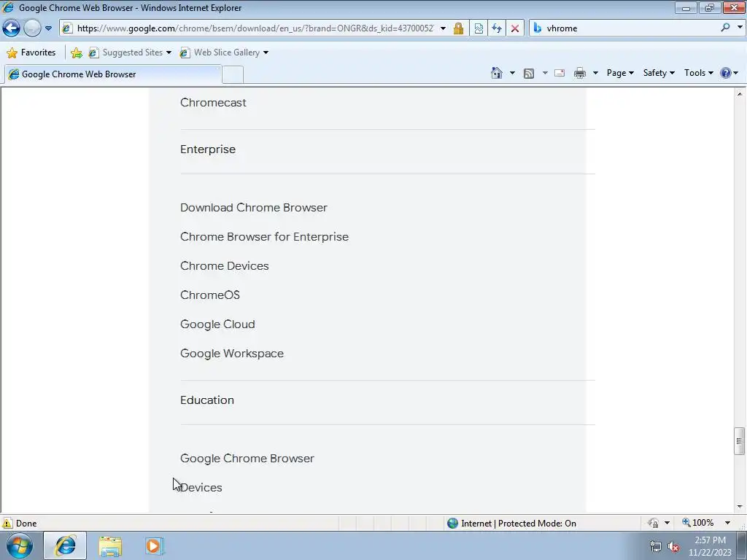Click the RSS Feeds icon
This screenshot has width=747, height=560.
tap(529, 73)
